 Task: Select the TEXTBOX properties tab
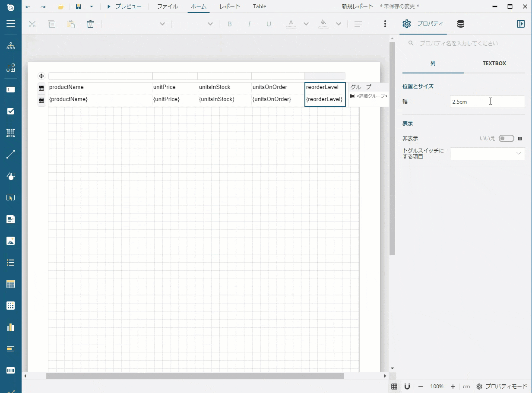[x=494, y=63]
